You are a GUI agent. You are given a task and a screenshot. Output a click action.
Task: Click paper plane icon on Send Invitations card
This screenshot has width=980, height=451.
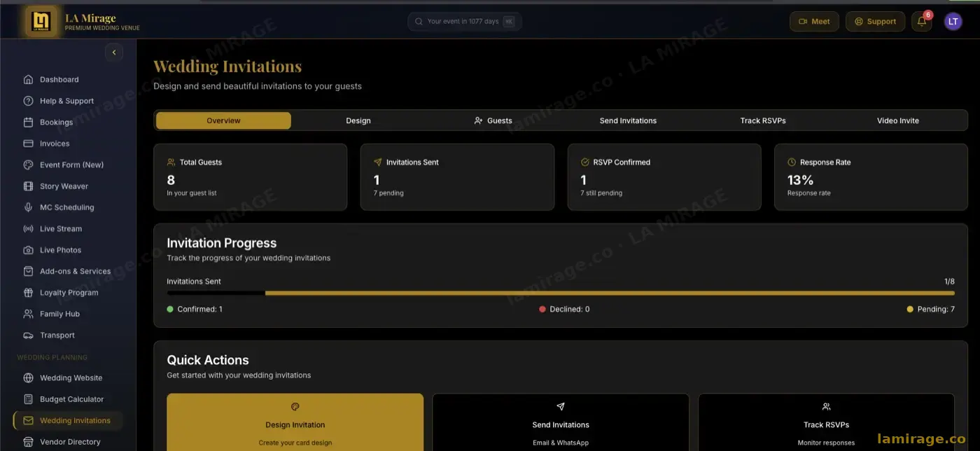point(560,406)
